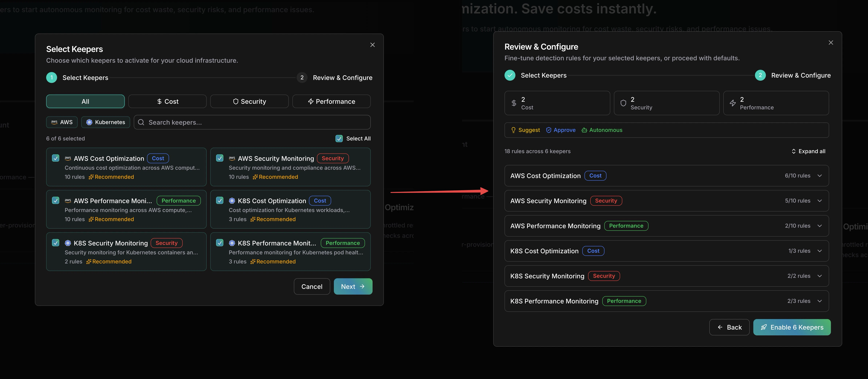This screenshot has width=868, height=379.
Task: Select the Autonomous mode option
Action: [x=602, y=130]
